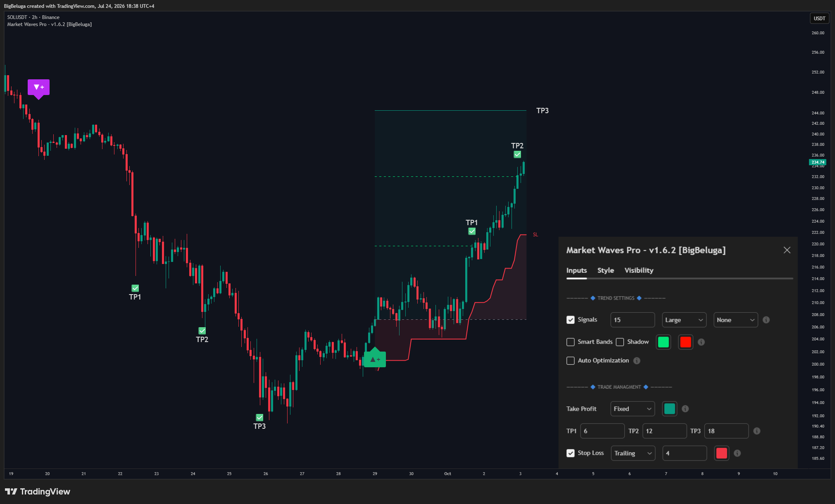Switch to the Visibility tab
The image size is (835, 504).
(639, 270)
